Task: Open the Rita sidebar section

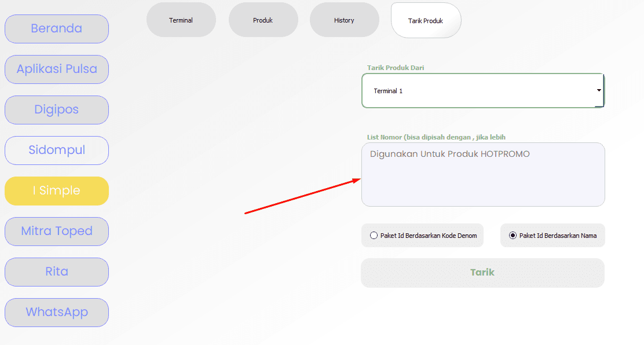Action: click(57, 272)
